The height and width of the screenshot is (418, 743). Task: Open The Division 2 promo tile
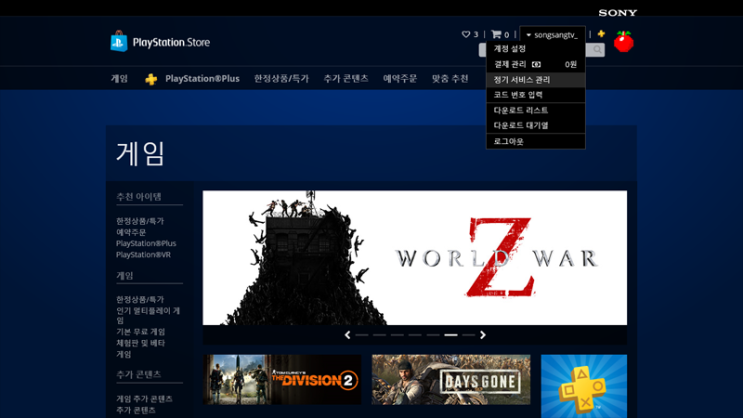(x=282, y=380)
